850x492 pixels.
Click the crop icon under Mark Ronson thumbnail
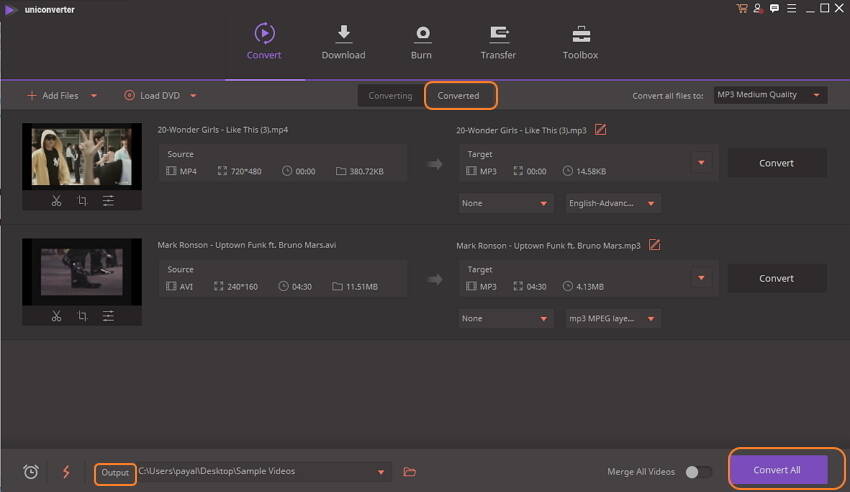tap(82, 317)
